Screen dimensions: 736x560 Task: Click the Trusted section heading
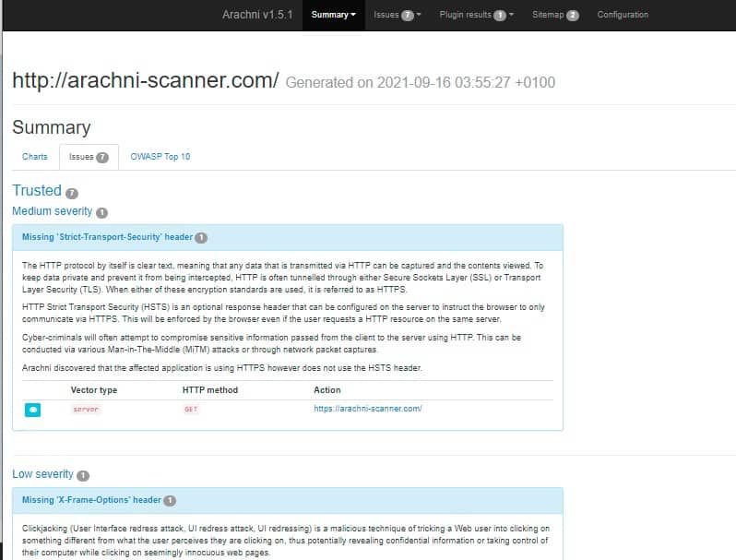click(x=37, y=191)
